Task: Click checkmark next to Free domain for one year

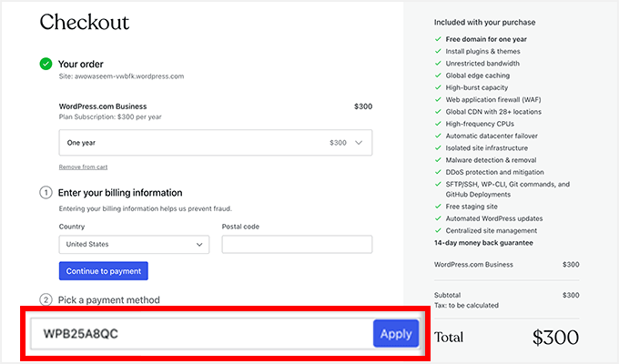Action: (437, 39)
